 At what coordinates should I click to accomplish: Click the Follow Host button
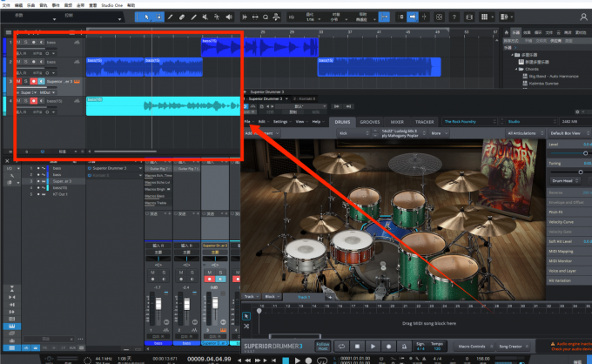pyautogui.click(x=322, y=346)
